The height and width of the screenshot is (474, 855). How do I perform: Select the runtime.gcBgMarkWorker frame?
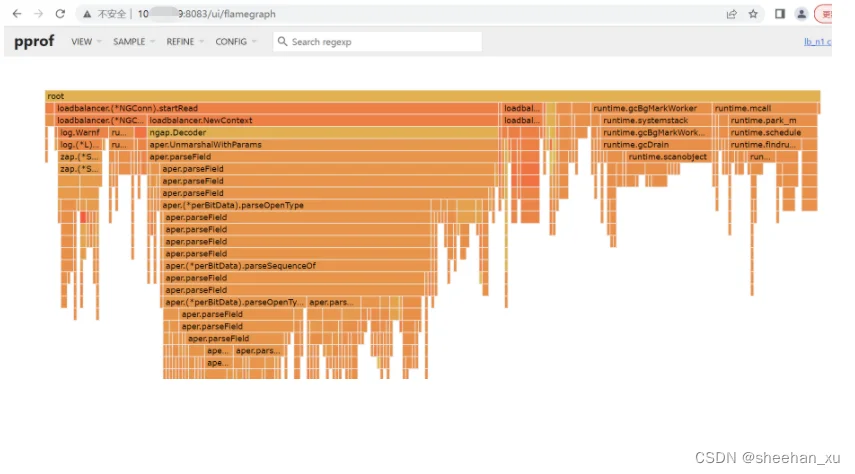[x=651, y=108]
